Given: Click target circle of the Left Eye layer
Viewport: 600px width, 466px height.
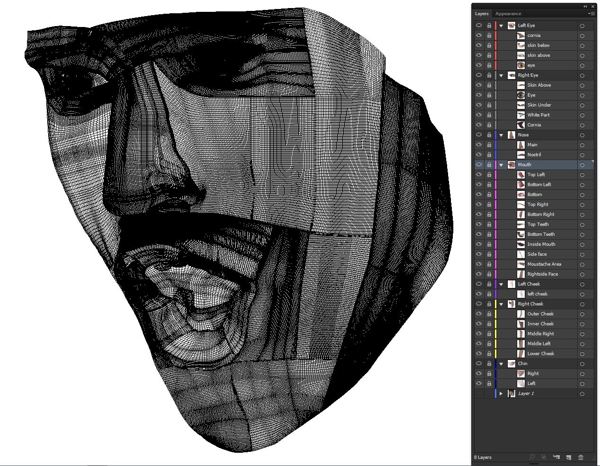Looking at the screenshot, I should tap(582, 26).
